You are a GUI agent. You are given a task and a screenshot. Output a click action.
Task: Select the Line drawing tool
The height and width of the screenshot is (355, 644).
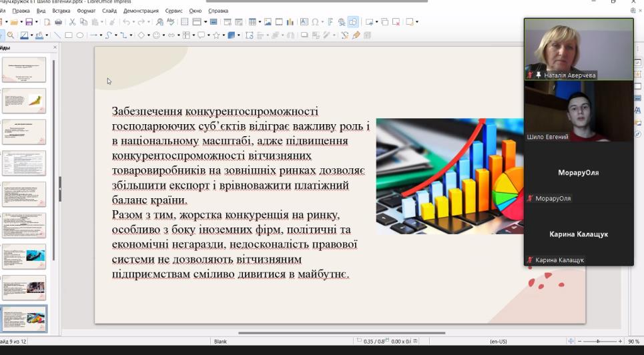coord(57,35)
